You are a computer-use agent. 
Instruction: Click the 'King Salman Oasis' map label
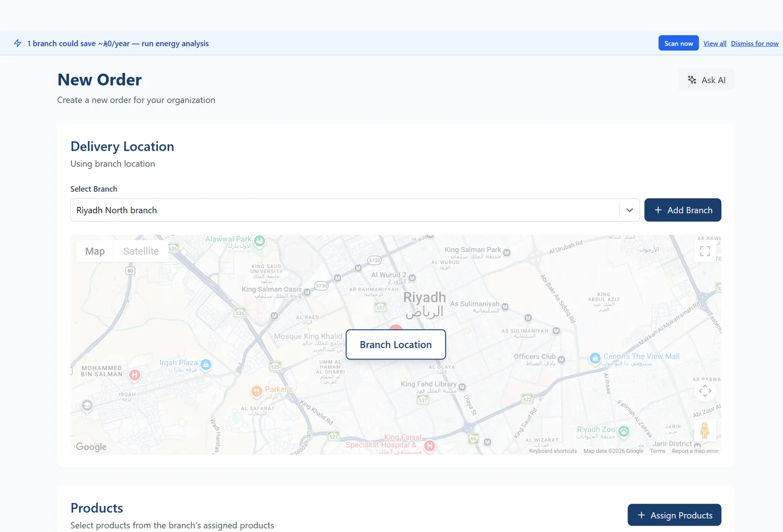pos(272,289)
